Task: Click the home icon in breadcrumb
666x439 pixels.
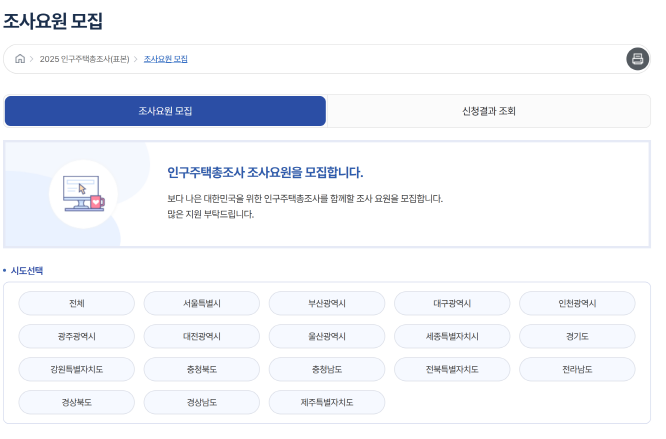Action: click(x=20, y=59)
